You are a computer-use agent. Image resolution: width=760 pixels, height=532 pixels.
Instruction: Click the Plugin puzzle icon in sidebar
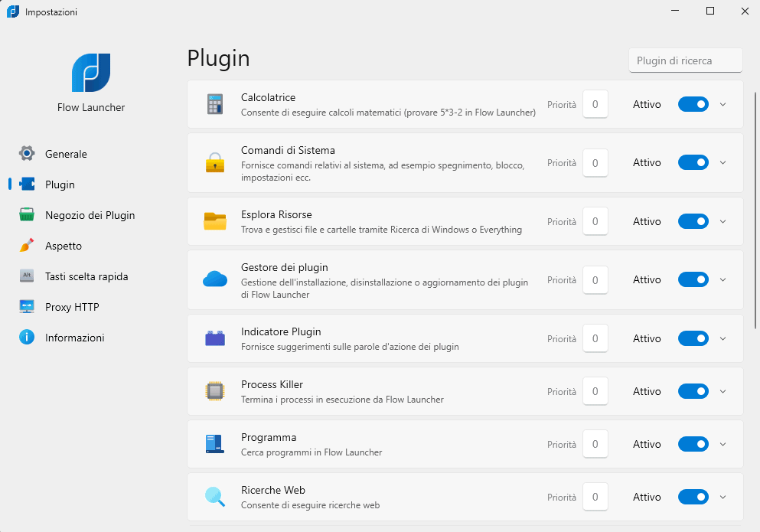click(x=27, y=184)
